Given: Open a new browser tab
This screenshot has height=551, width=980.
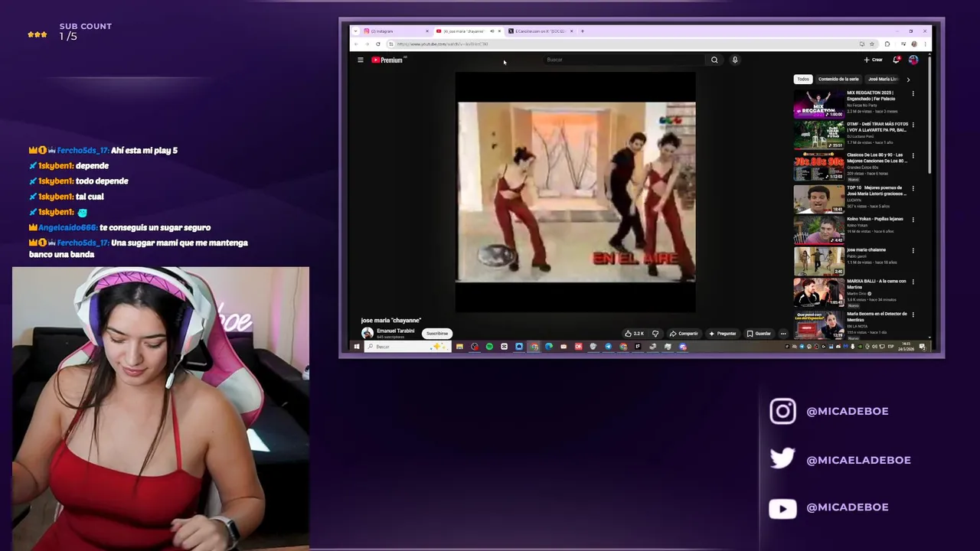Looking at the screenshot, I should (582, 31).
